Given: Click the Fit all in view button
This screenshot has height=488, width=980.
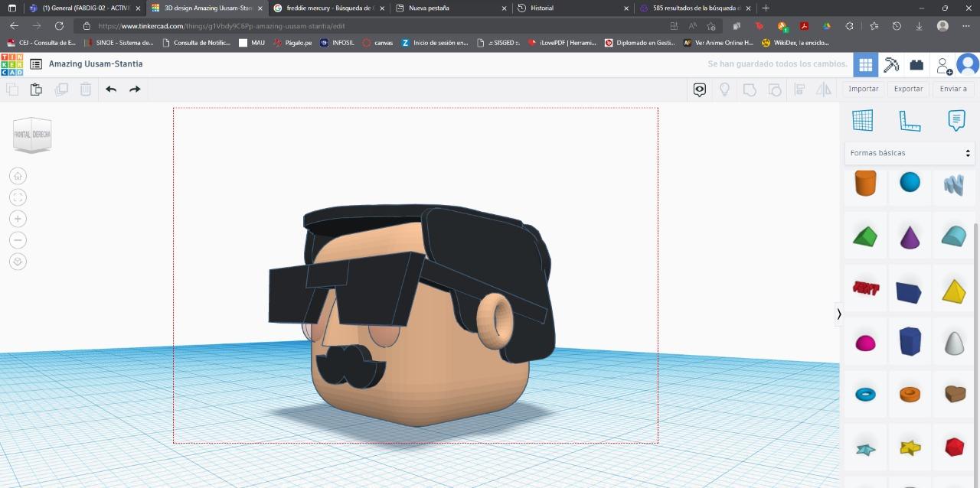Looking at the screenshot, I should pyautogui.click(x=18, y=197).
